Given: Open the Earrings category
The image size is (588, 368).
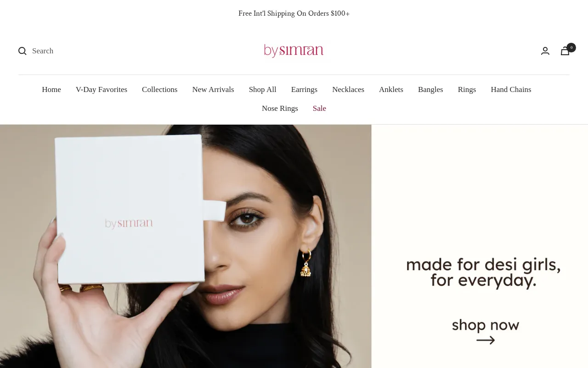Looking at the screenshot, I should [304, 90].
